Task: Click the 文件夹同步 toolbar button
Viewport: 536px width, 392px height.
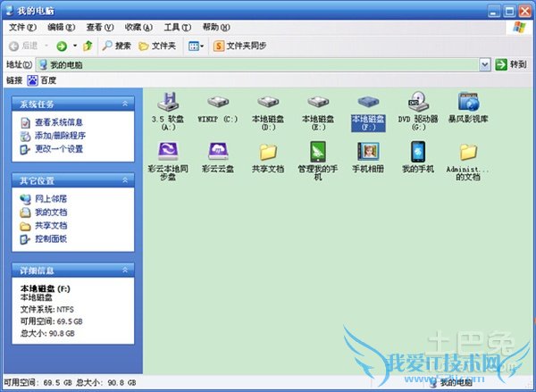Action: tap(240, 46)
